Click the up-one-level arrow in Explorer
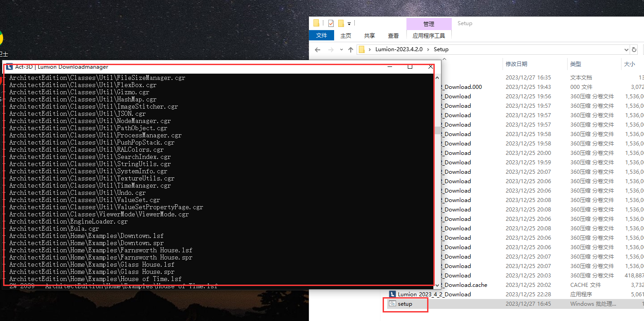This screenshot has height=321, width=644. (351, 49)
